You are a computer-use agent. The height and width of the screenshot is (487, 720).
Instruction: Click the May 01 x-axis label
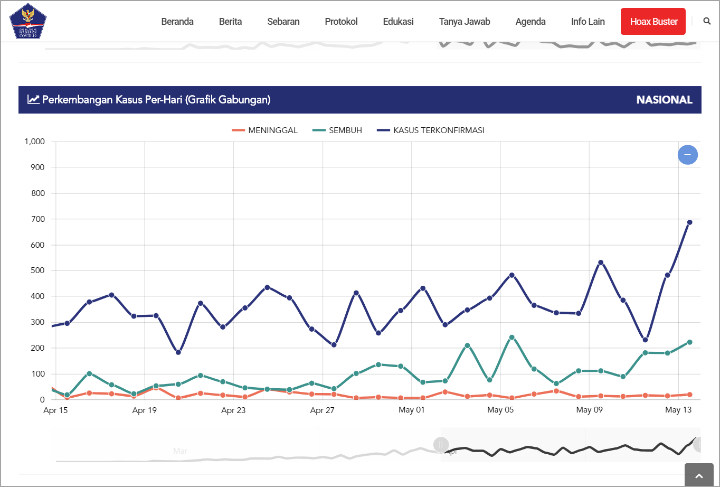pyautogui.click(x=411, y=410)
